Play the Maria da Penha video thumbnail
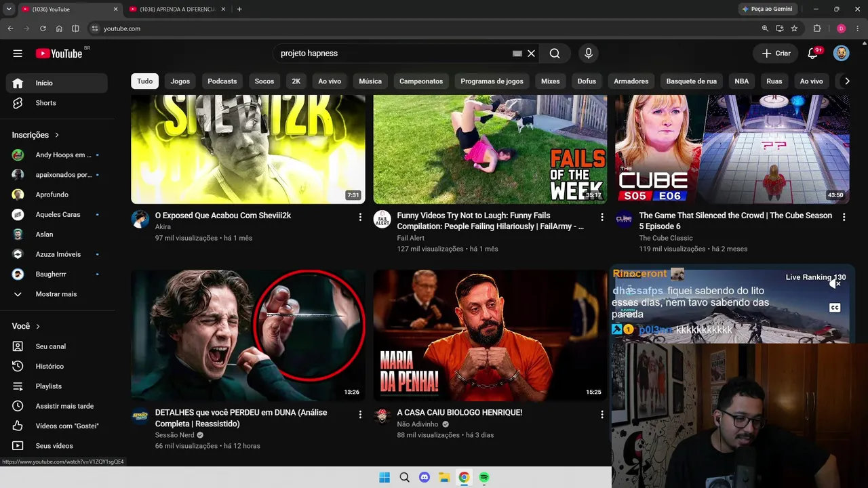Screen dimensions: 868x488 490,335
